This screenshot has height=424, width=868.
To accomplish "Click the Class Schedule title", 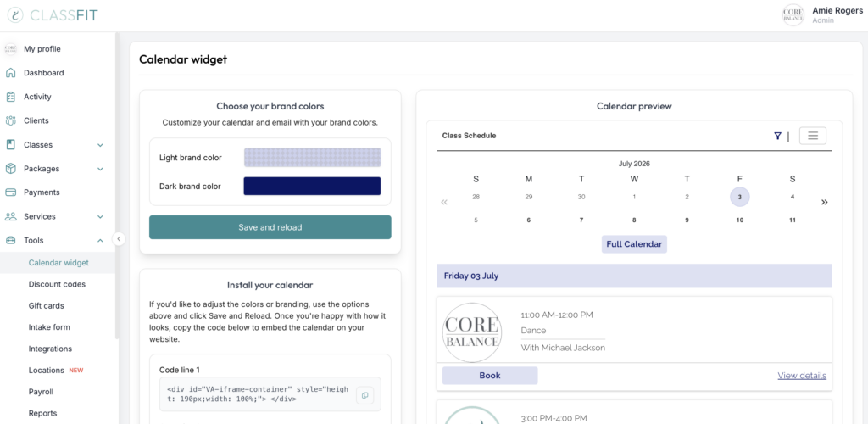I will pos(469,136).
